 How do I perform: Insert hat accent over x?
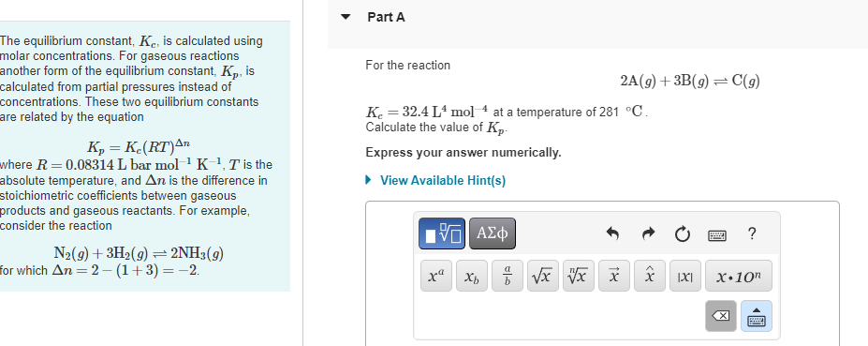click(x=649, y=276)
